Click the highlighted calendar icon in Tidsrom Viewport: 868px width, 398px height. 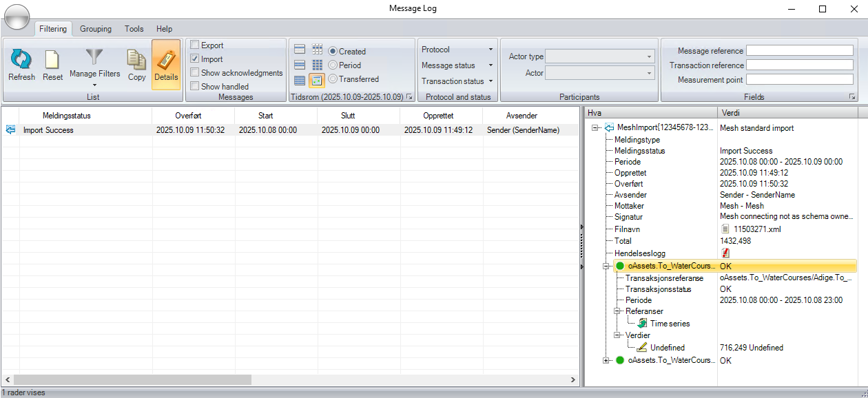(317, 81)
